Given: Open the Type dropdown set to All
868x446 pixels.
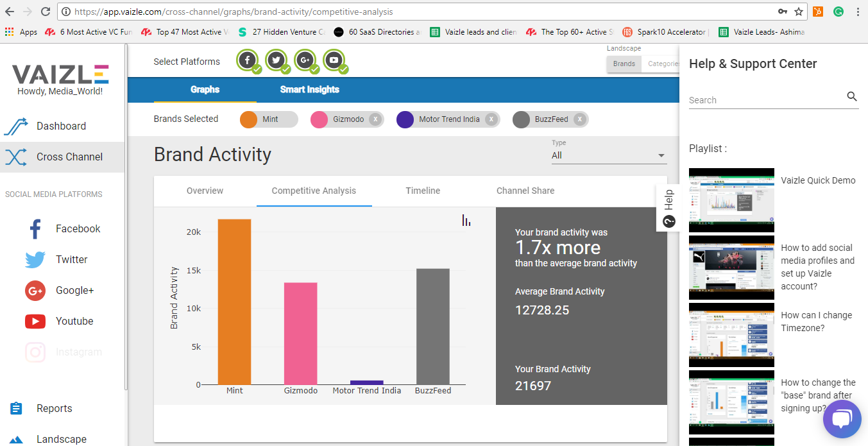Looking at the screenshot, I should point(609,155).
